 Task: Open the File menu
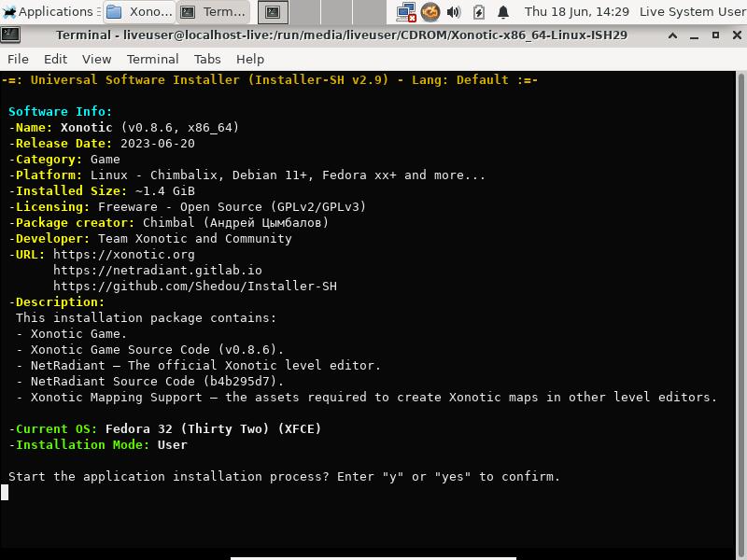pos(18,59)
